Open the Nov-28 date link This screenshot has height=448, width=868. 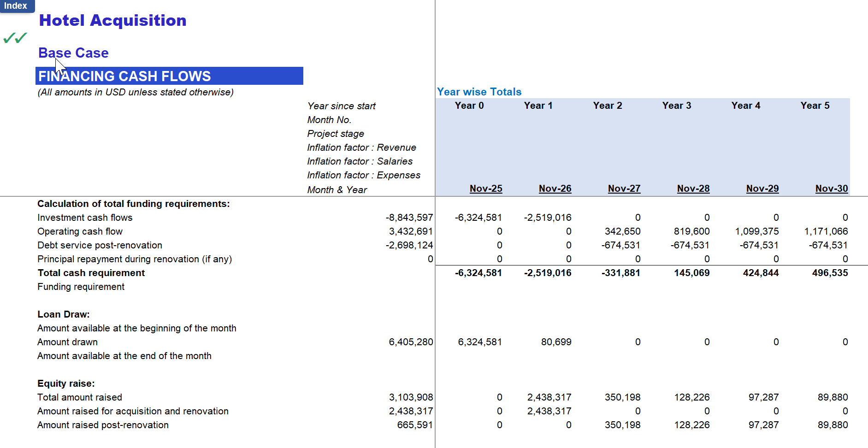point(693,189)
